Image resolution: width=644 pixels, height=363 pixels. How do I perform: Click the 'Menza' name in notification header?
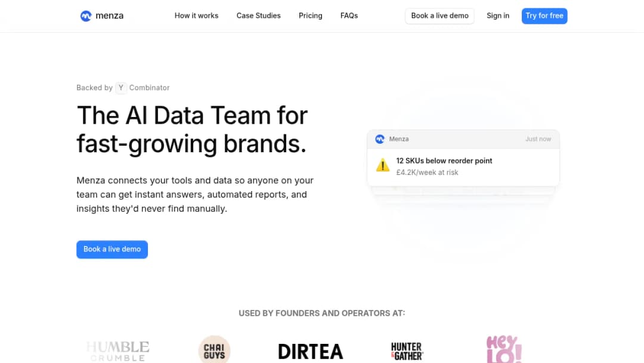[399, 139]
